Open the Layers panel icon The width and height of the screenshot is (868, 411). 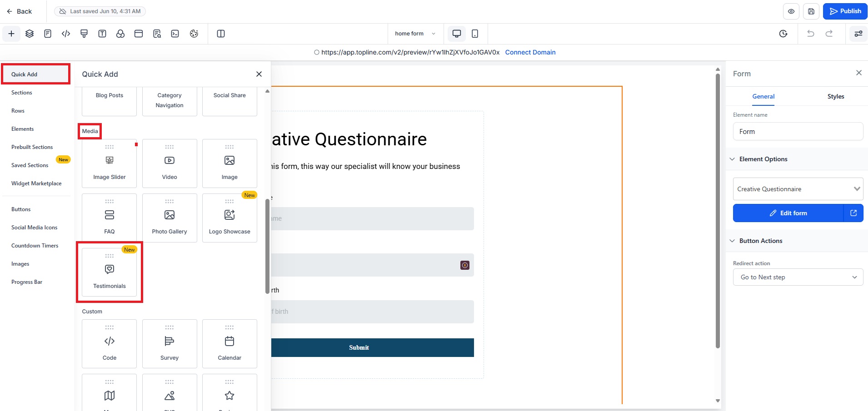pyautogui.click(x=30, y=34)
